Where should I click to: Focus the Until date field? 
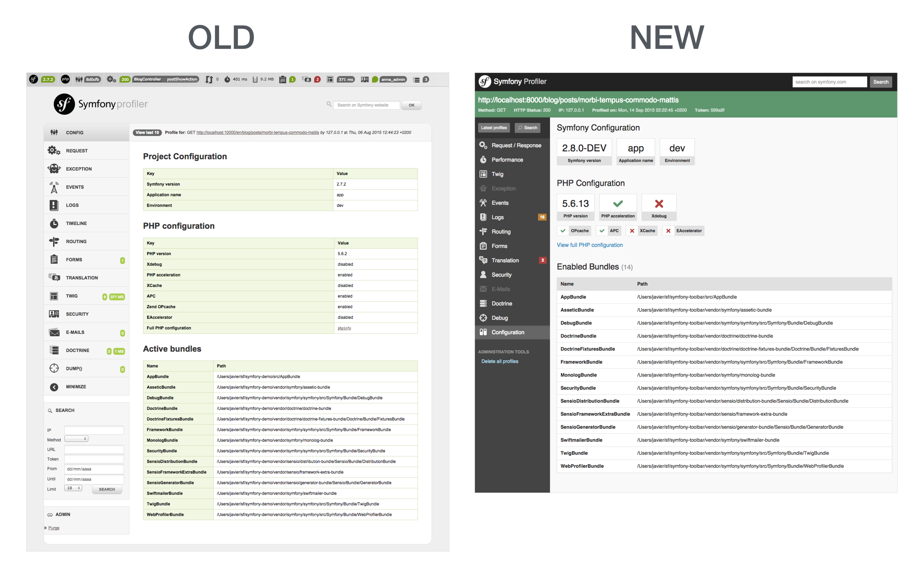(x=94, y=479)
